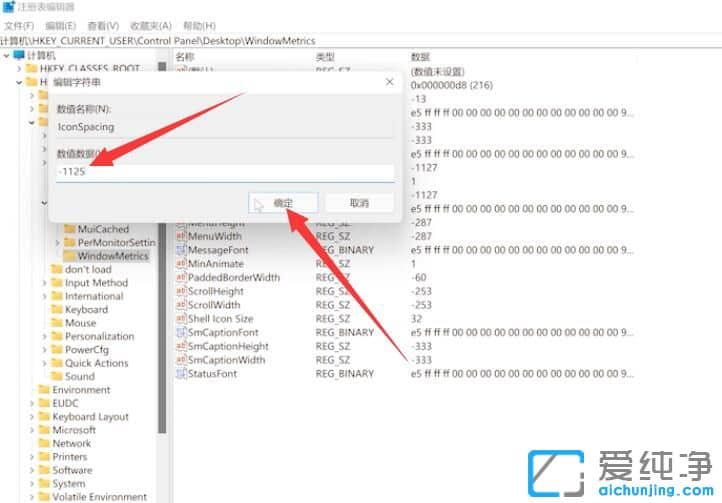Click the registry path address bar

click(361, 41)
